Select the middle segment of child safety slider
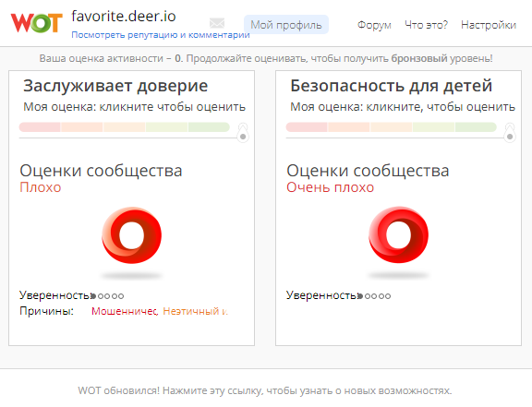The width and height of the screenshot is (532, 407). (x=392, y=127)
